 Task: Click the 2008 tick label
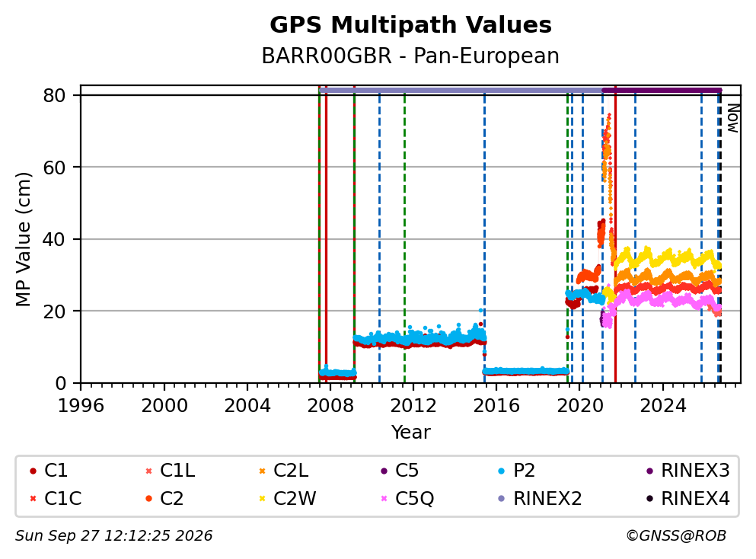(x=330, y=406)
